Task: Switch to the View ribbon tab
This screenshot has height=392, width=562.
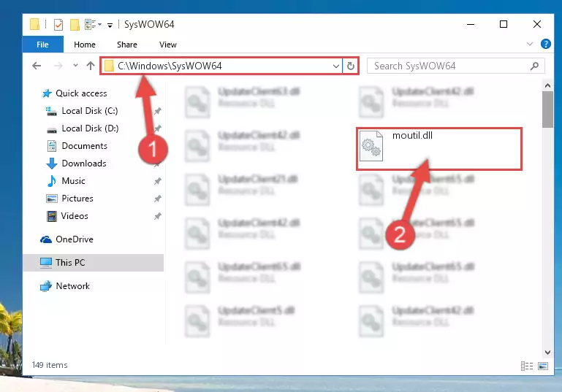Action: pos(168,45)
